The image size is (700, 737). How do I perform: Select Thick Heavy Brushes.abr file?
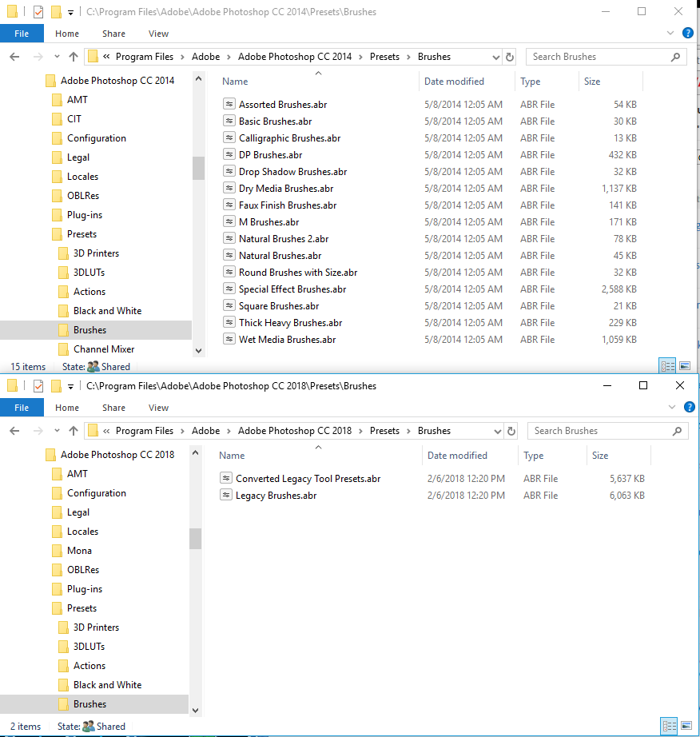[x=290, y=322]
